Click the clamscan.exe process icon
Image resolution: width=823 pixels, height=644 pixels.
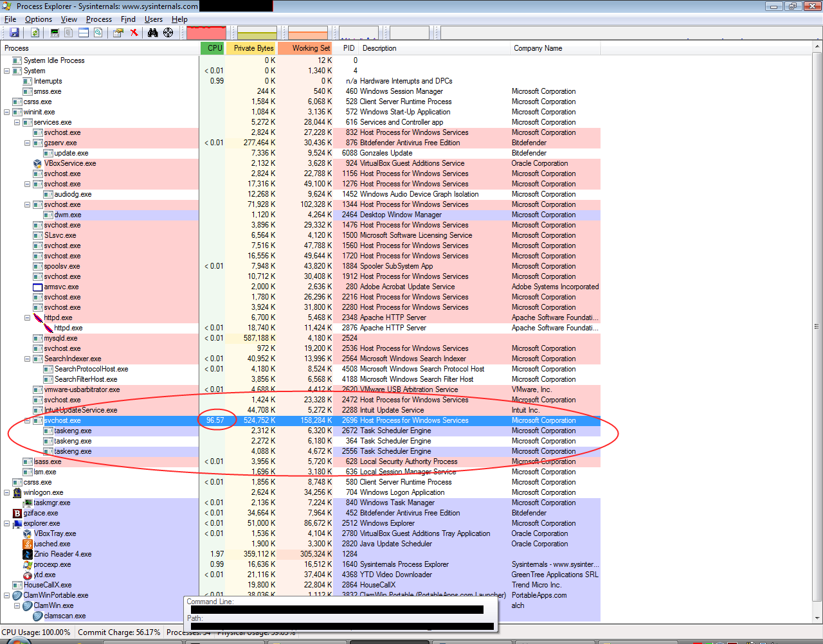(x=38, y=616)
